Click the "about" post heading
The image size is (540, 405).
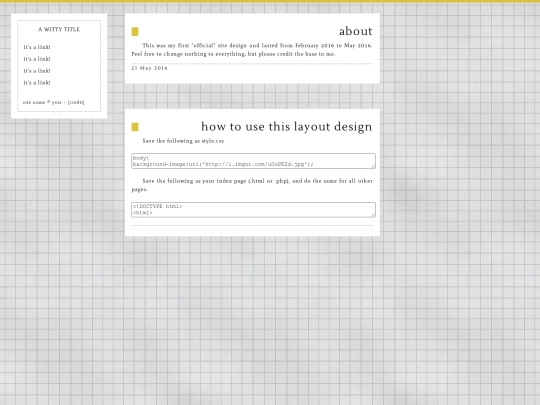356,31
